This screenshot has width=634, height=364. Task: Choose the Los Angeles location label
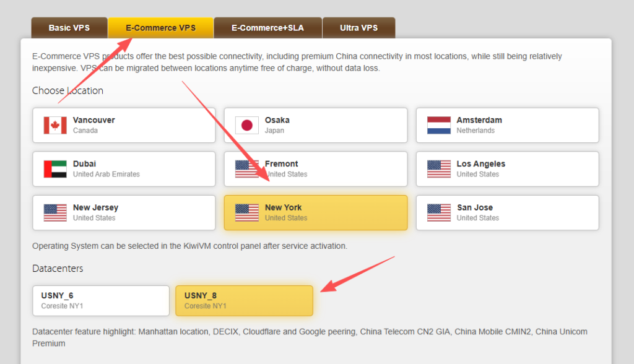(480, 164)
